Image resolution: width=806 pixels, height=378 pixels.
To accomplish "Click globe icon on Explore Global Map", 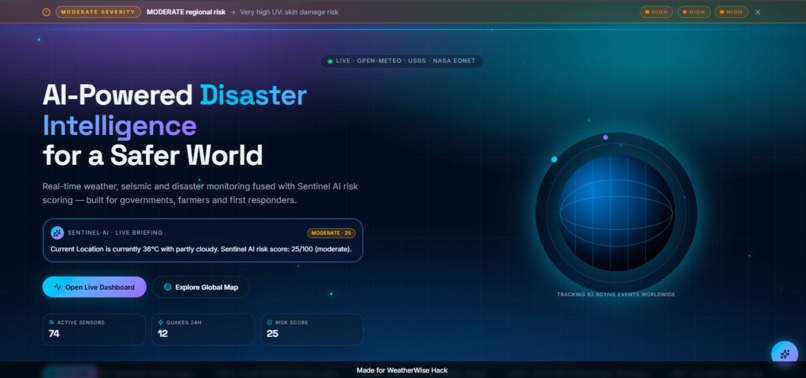I will point(167,287).
